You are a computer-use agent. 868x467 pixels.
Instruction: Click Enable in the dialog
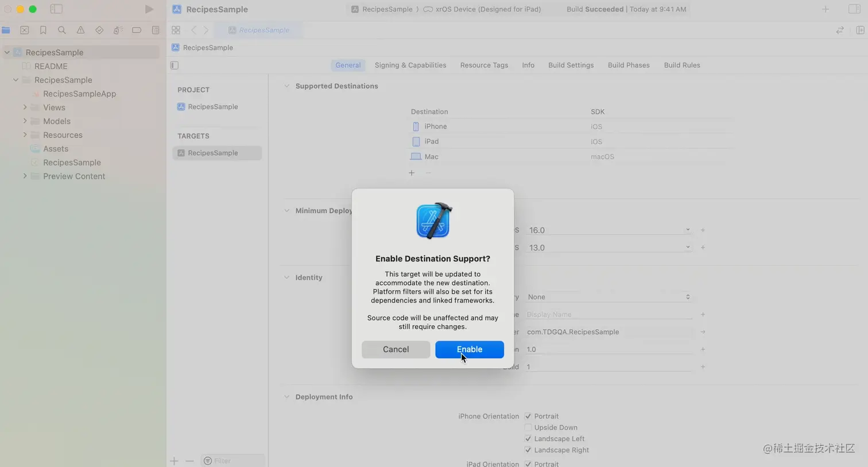coord(470,349)
